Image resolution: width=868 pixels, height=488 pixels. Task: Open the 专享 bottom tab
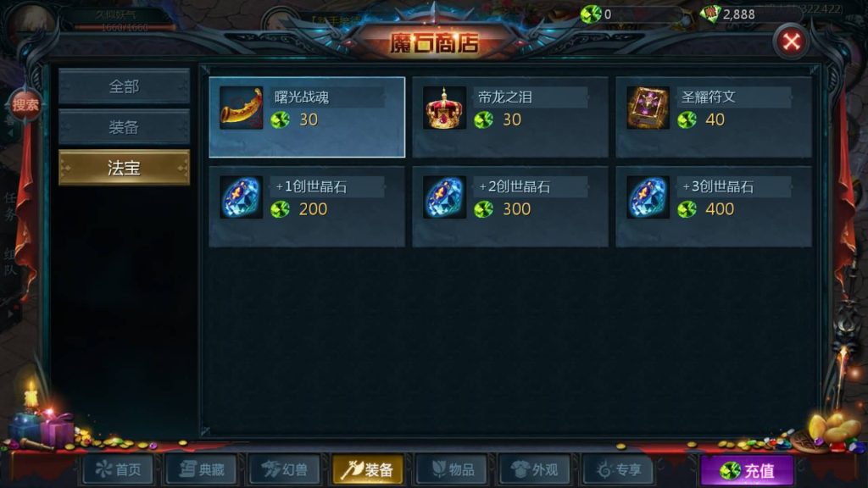618,469
